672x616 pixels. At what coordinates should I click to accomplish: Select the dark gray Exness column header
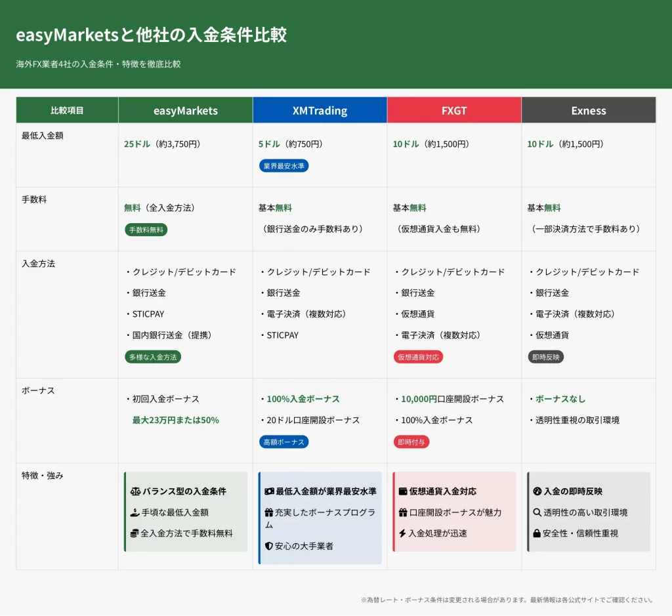(589, 110)
